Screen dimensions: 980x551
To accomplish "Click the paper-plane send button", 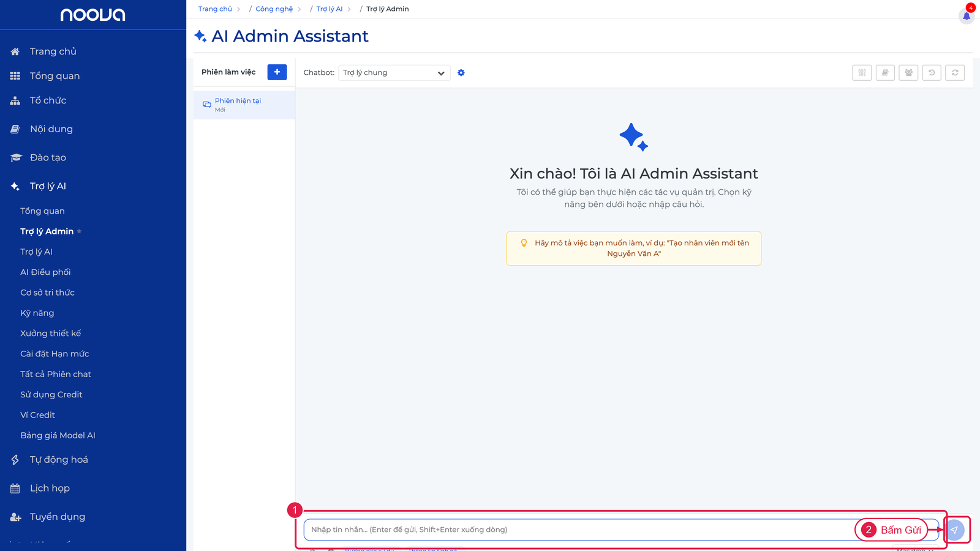I will click(x=954, y=530).
